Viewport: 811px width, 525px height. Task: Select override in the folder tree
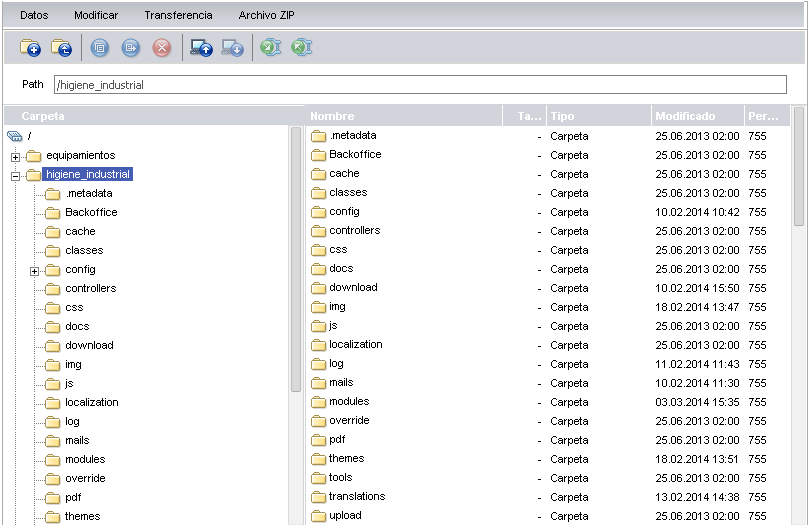(85, 478)
